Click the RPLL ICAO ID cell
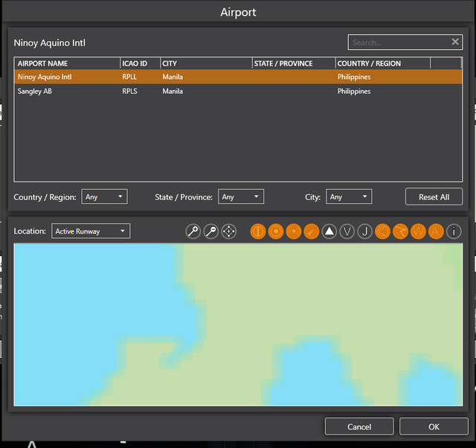The image size is (476, 448). point(129,77)
